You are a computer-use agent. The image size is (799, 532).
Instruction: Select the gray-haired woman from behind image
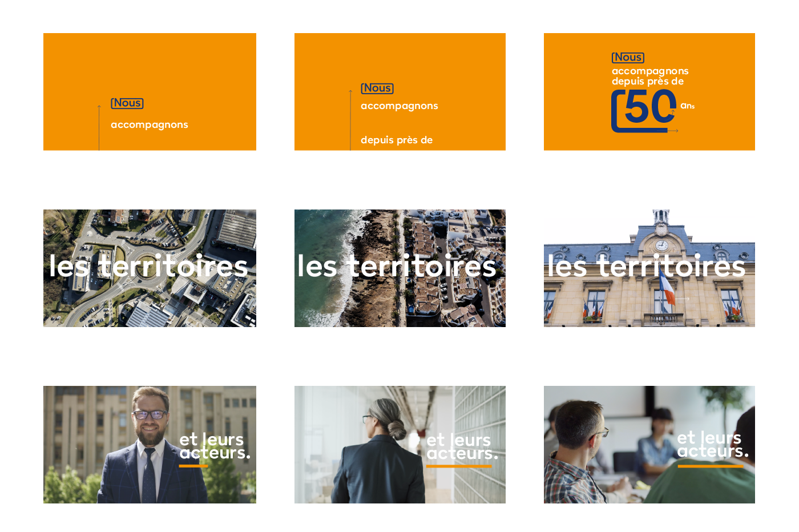tap(400, 445)
